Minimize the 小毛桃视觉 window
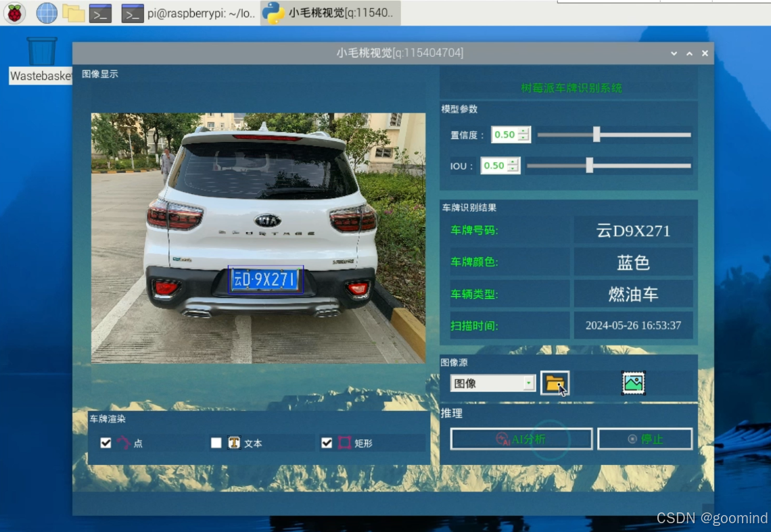Image resolution: width=771 pixels, height=532 pixels. click(674, 53)
